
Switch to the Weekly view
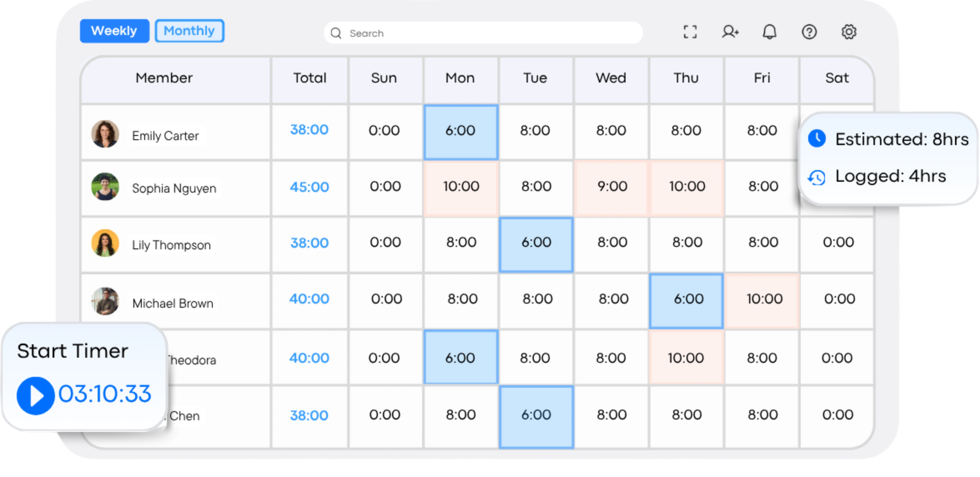click(114, 31)
